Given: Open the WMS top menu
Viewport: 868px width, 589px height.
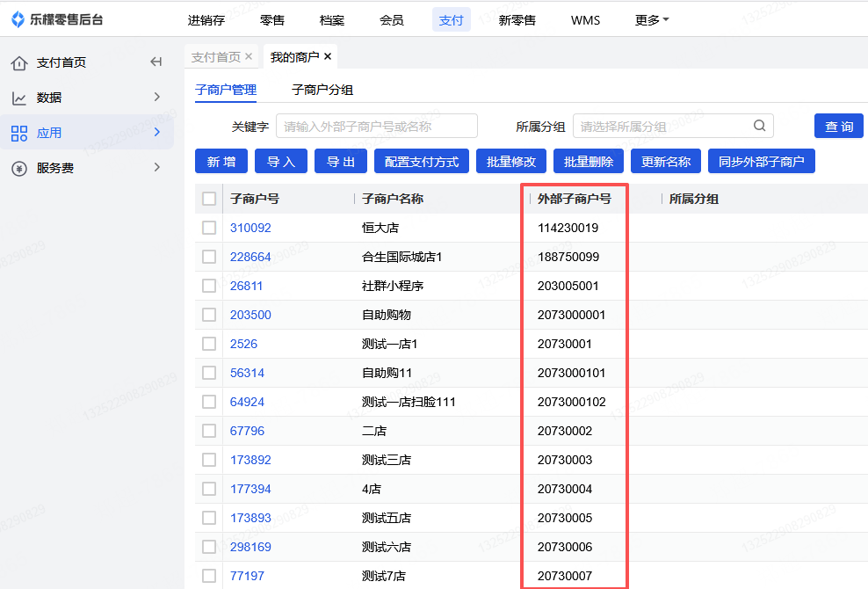Looking at the screenshot, I should [x=585, y=20].
